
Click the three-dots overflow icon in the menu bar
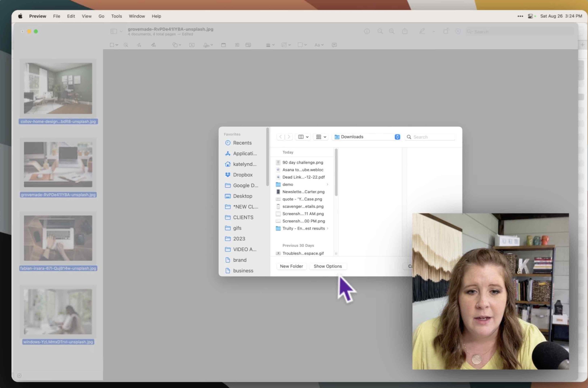520,16
